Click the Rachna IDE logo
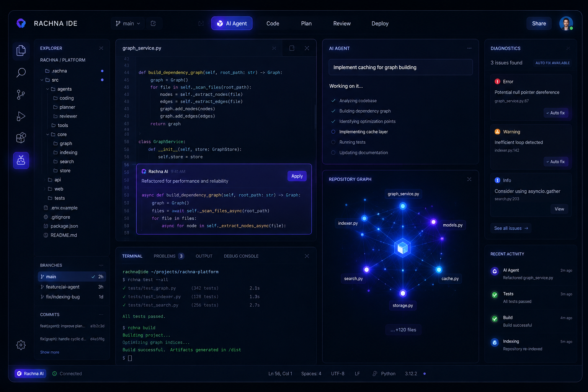Image resolution: width=588 pixels, height=392 pixels. [21, 23]
